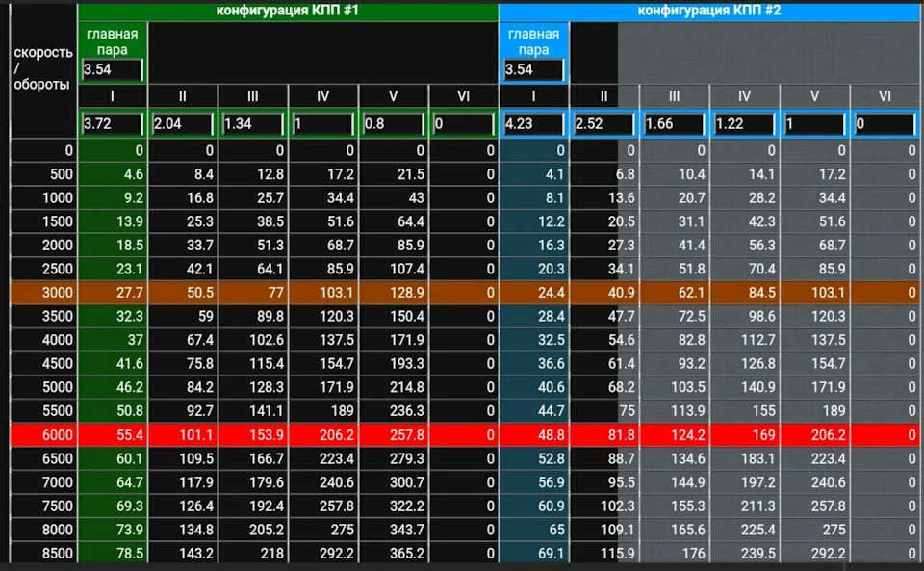
Task: Click the 257.8 speed cell in red row
Action: tap(393, 435)
